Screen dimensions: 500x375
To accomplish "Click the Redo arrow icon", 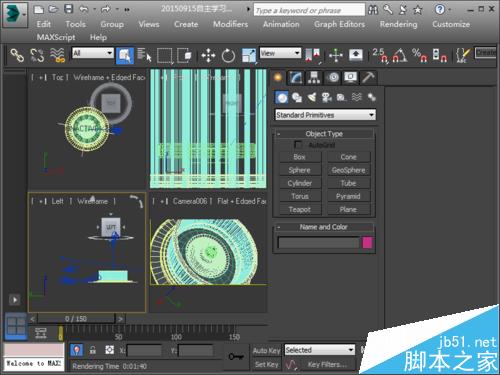I will coord(105,9).
